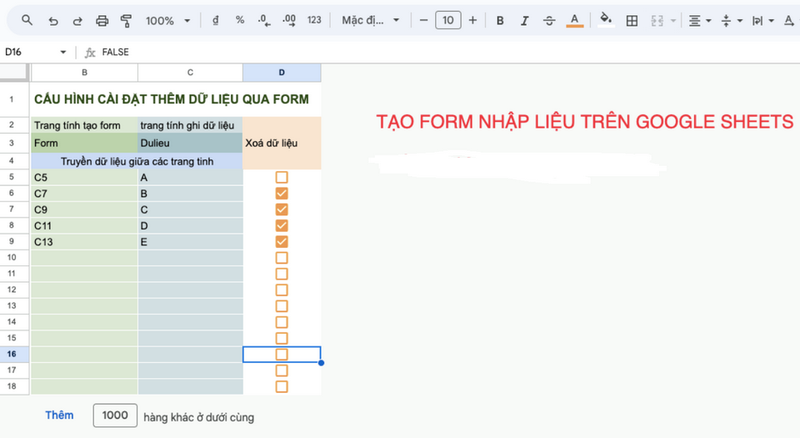
Task: Format as currency (đ)
Action: tap(215, 20)
